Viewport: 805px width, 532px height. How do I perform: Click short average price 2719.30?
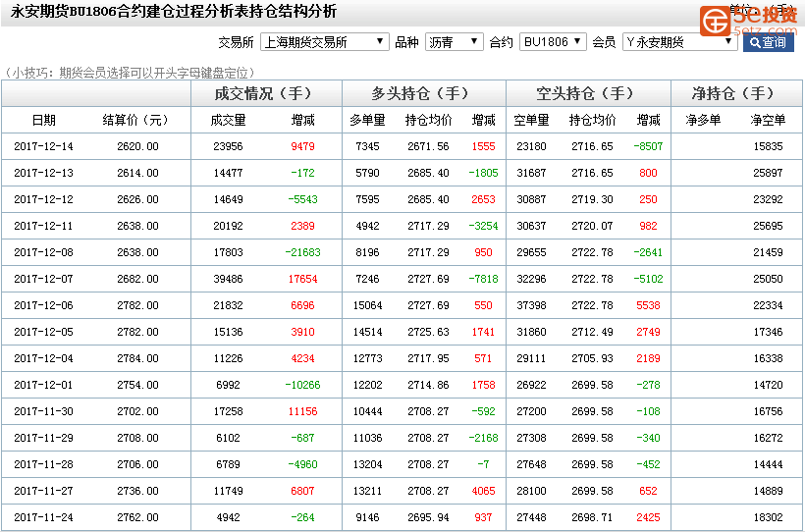tap(592, 199)
